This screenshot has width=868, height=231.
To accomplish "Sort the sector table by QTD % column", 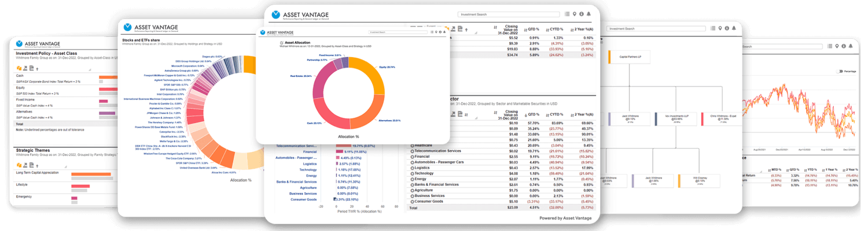I will click(525, 112).
